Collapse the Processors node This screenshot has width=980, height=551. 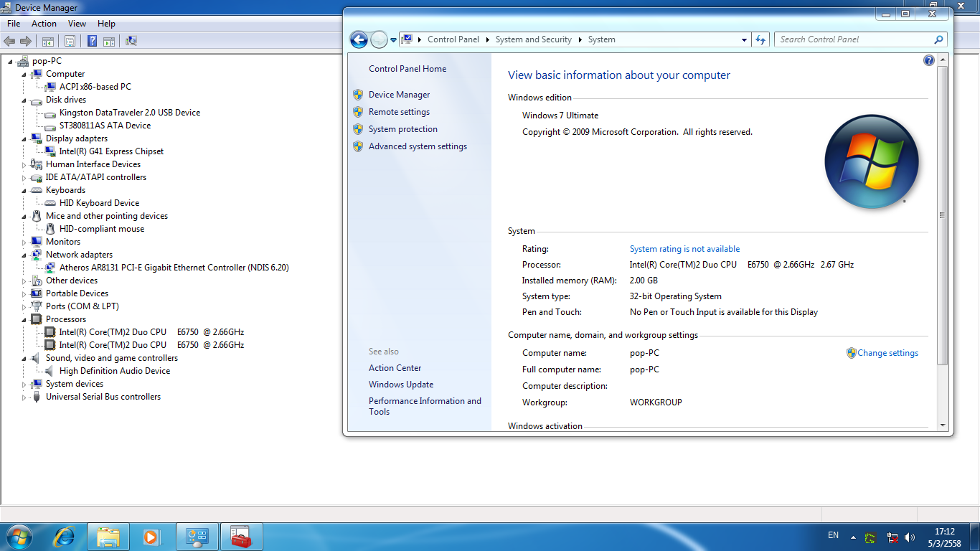click(24, 320)
